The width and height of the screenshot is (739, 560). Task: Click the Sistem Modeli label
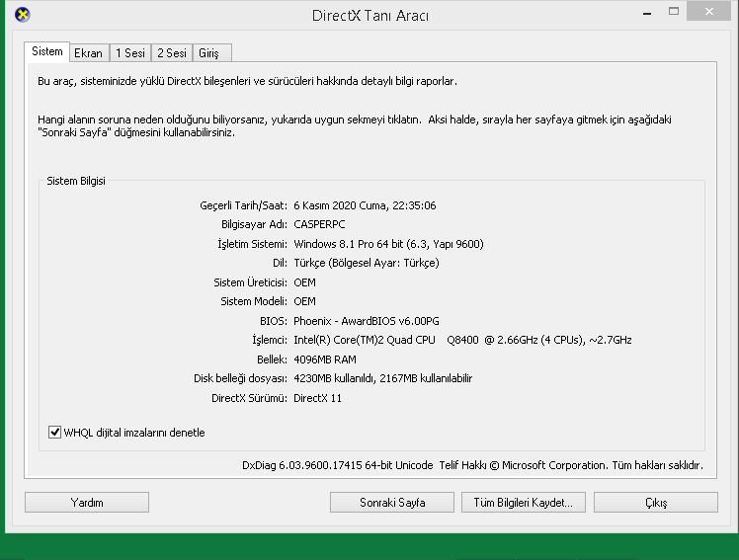click(254, 301)
